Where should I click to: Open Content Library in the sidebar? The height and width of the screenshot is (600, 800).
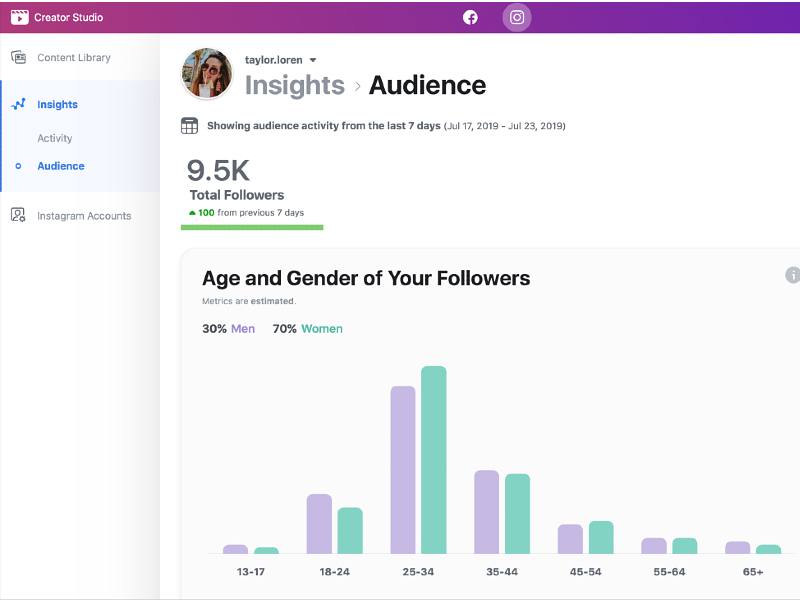(x=74, y=58)
